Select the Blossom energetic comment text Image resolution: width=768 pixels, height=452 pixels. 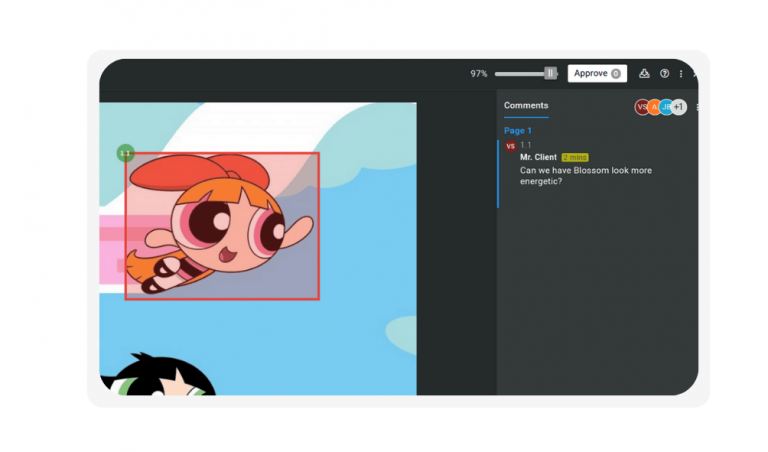pyautogui.click(x=585, y=176)
